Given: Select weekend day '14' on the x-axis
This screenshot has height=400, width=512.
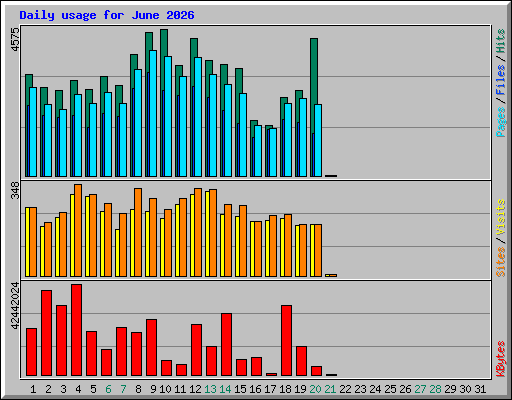Looking at the screenshot, I should (x=225, y=389).
